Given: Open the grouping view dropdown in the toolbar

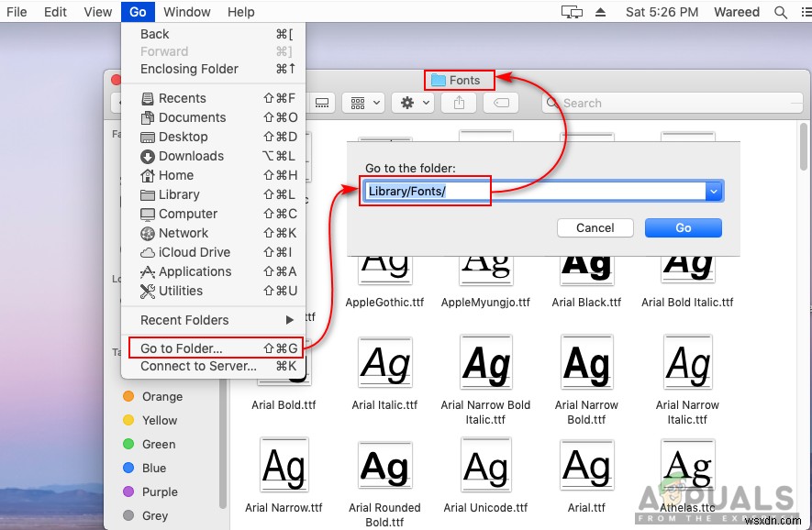Looking at the screenshot, I should point(362,103).
